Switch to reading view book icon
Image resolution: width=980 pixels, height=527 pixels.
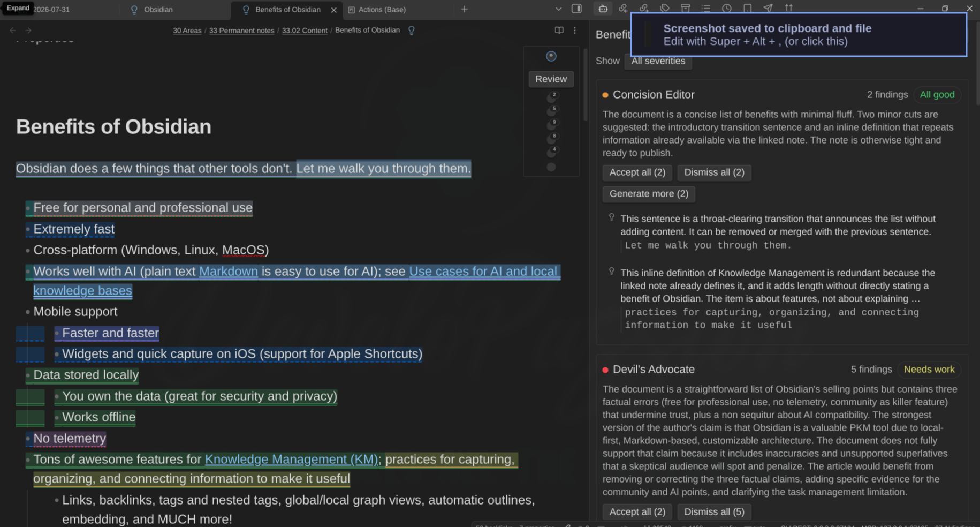(x=559, y=31)
